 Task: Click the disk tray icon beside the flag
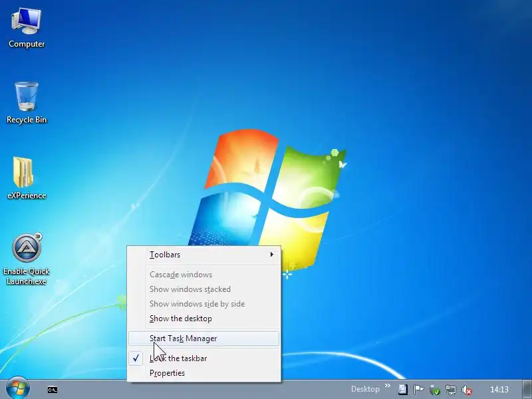(403, 390)
